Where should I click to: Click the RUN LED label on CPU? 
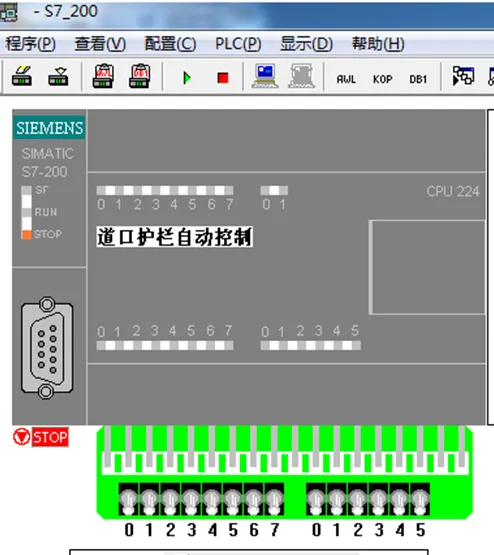coord(46,212)
